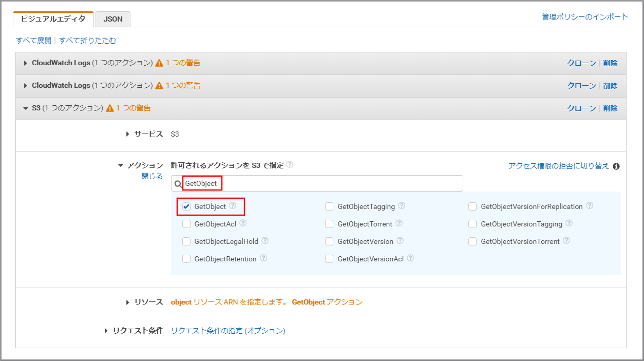
Task: Click warning icon in first CloudWatch Logs row
Action: click(159, 63)
